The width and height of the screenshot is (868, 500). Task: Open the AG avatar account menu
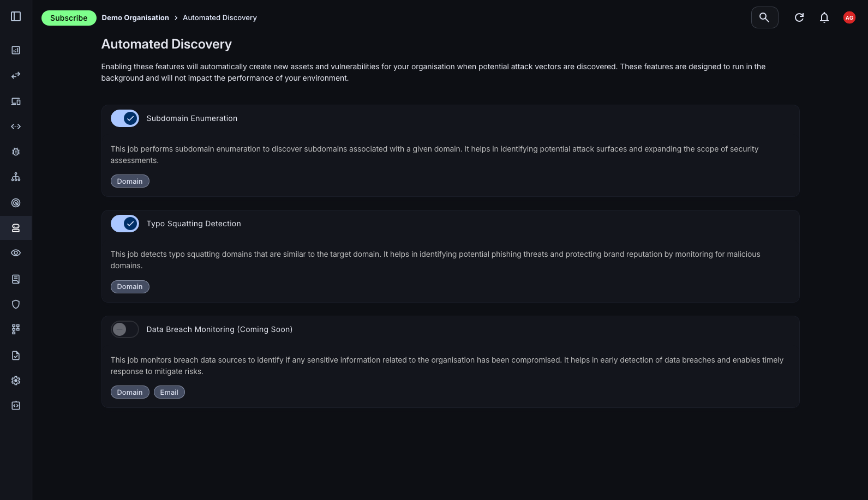tap(849, 17)
